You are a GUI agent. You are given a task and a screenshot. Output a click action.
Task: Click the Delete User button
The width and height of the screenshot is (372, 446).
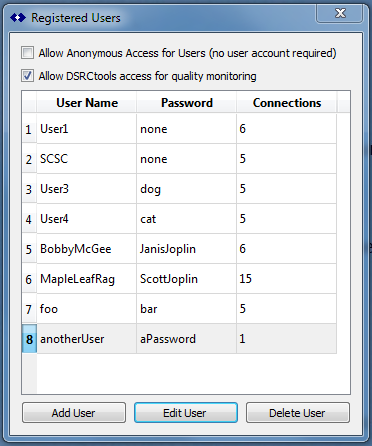pos(298,413)
